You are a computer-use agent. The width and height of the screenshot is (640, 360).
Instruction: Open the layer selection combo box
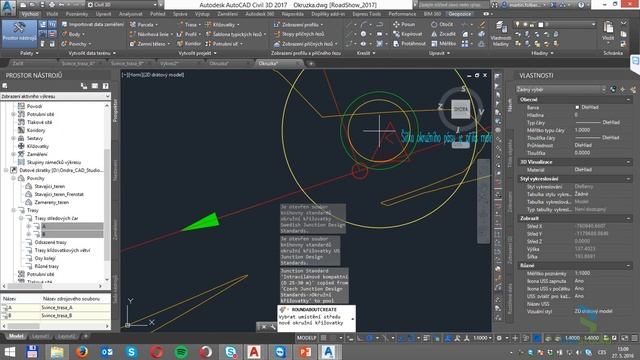[556, 24]
